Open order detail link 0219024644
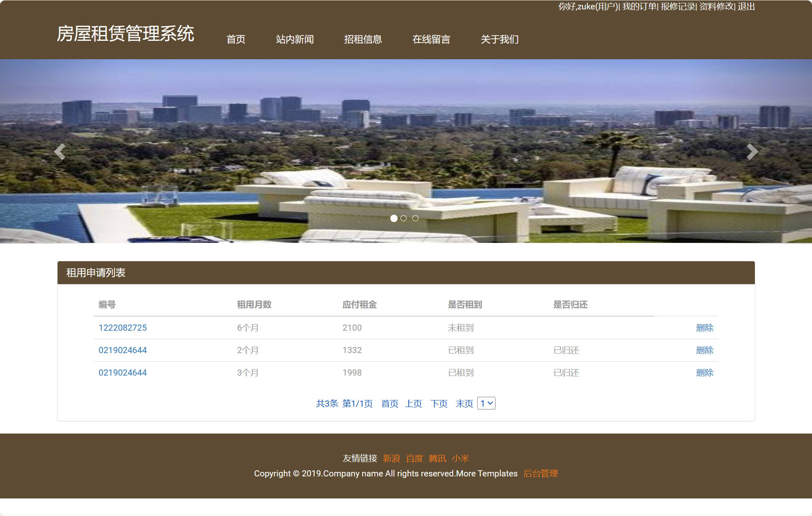This screenshot has height=516, width=812. [122, 350]
